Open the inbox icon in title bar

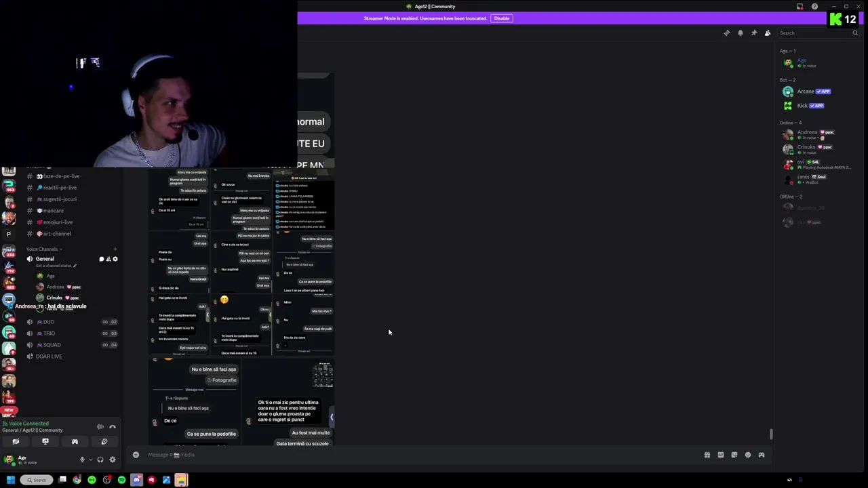pos(800,7)
